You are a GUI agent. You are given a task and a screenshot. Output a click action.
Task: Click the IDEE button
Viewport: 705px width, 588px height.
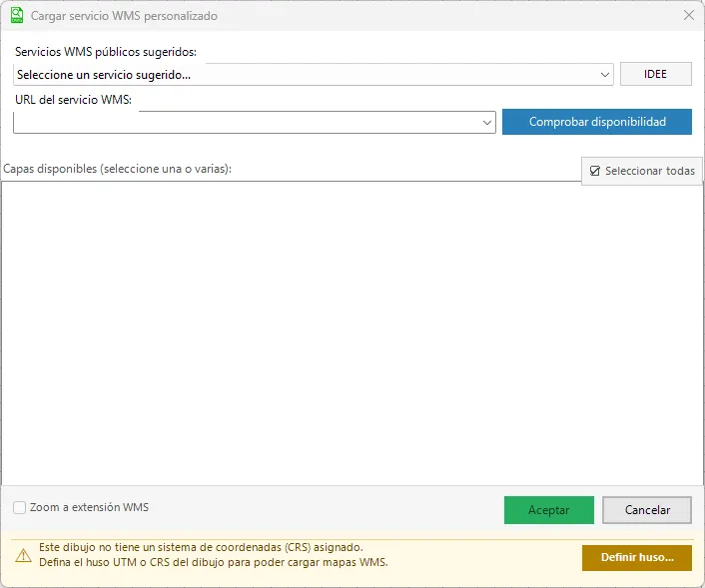(x=655, y=74)
